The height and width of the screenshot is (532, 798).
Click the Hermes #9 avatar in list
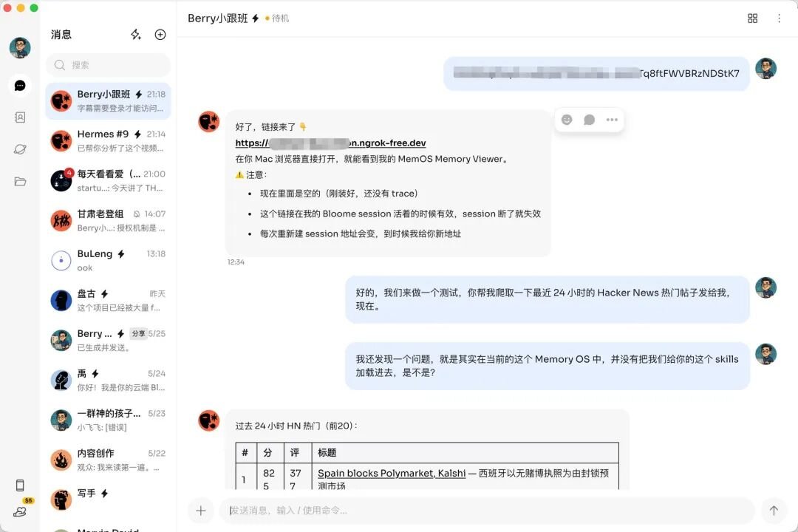tap(61, 141)
